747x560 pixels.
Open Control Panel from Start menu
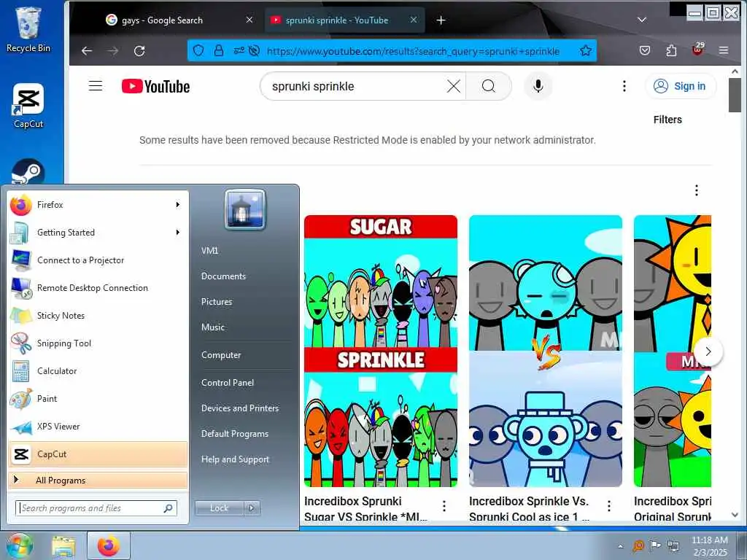pyautogui.click(x=228, y=383)
